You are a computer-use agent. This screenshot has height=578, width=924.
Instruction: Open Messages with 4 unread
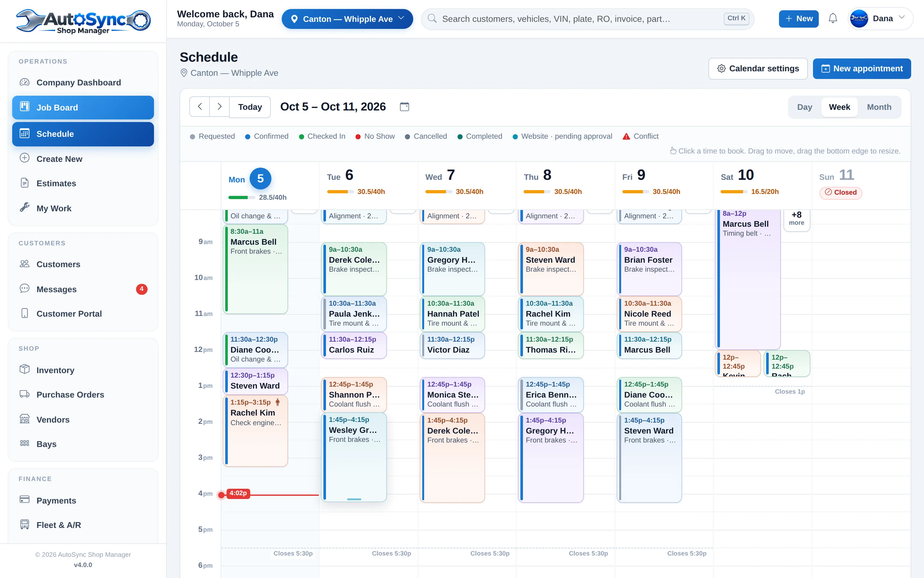point(83,289)
